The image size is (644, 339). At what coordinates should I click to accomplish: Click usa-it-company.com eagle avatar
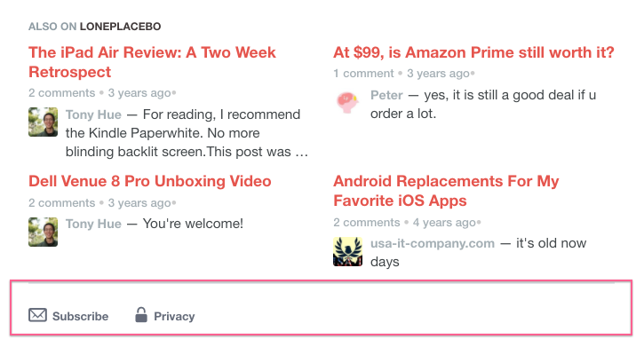[x=348, y=251]
